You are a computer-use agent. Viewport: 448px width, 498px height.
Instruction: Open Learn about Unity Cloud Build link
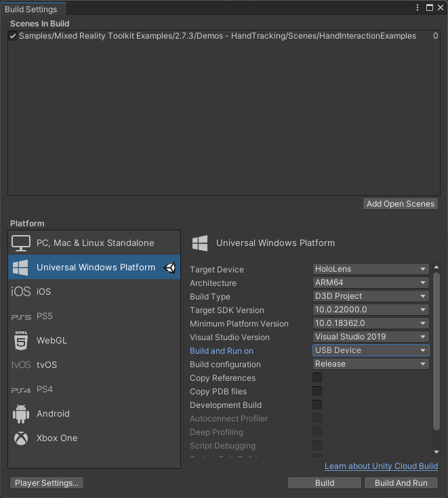pyautogui.click(x=381, y=466)
